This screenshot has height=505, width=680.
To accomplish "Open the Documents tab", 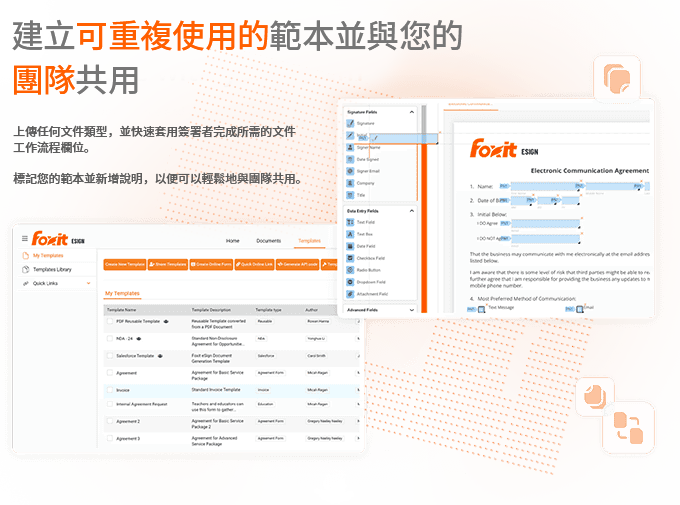I will (268, 241).
